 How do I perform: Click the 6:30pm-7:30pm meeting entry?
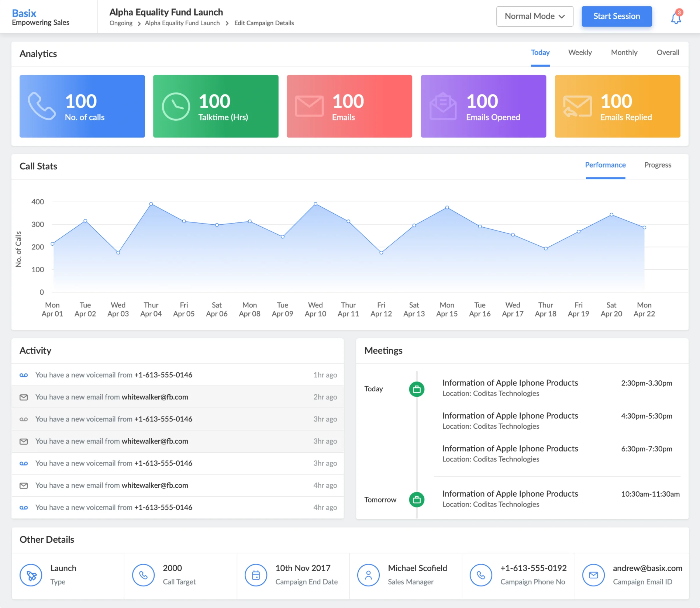[557, 454]
